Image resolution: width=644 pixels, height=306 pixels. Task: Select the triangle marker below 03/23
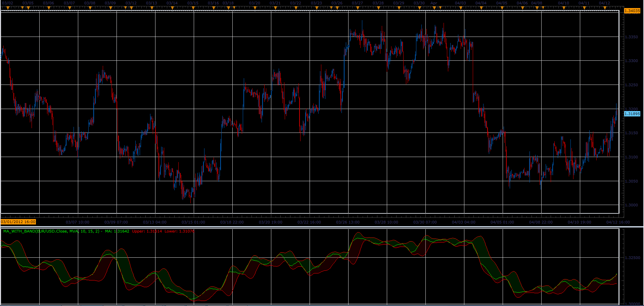point(317,8)
